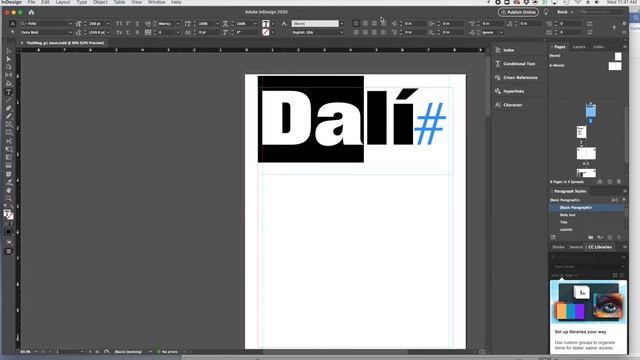The width and height of the screenshot is (640, 360).
Task: Open the font family dropdown
Action: coord(70,24)
